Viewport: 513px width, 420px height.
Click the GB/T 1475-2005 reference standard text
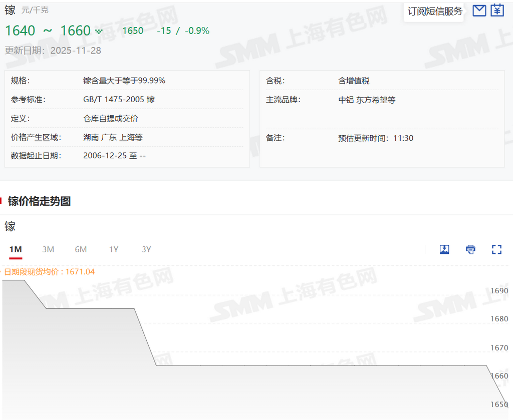coord(119,99)
